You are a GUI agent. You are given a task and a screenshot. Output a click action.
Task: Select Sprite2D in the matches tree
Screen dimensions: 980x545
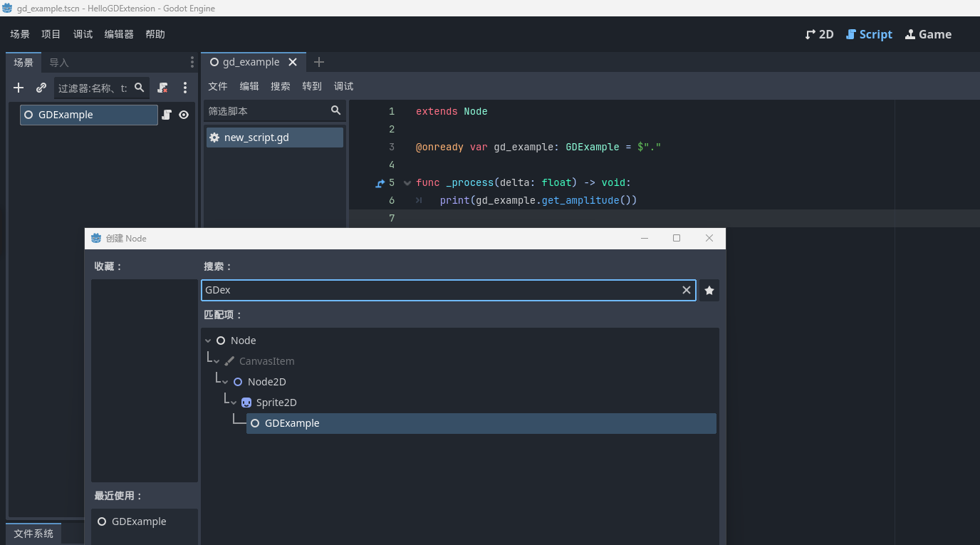point(276,403)
